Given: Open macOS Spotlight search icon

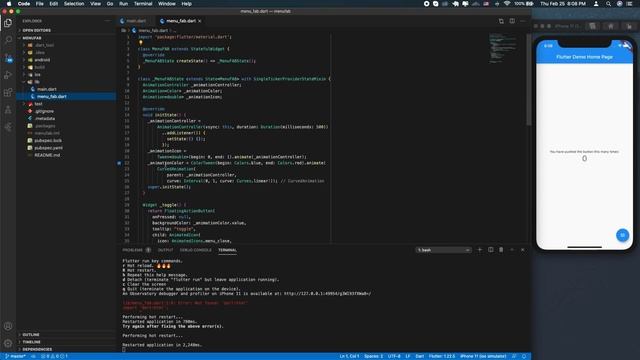Looking at the screenshot, I should (x=609, y=4).
